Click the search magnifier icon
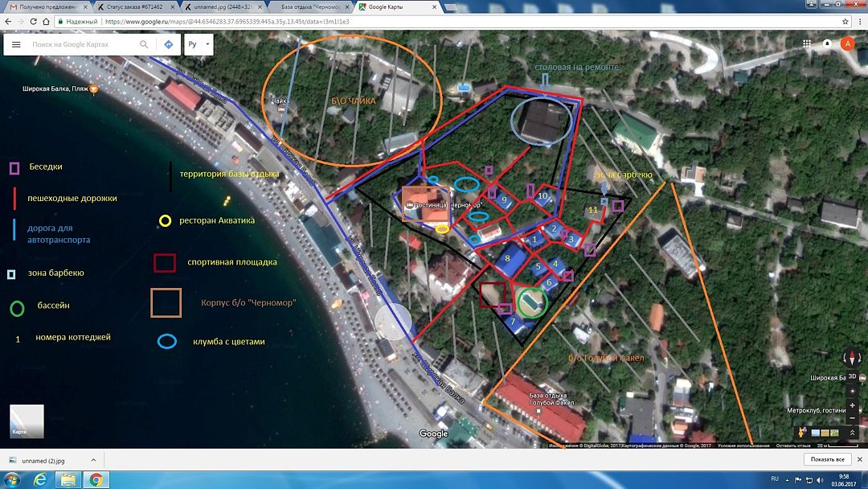Image resolution: width=868 pixels, height=489 pixels. click(x=144, y=45)
